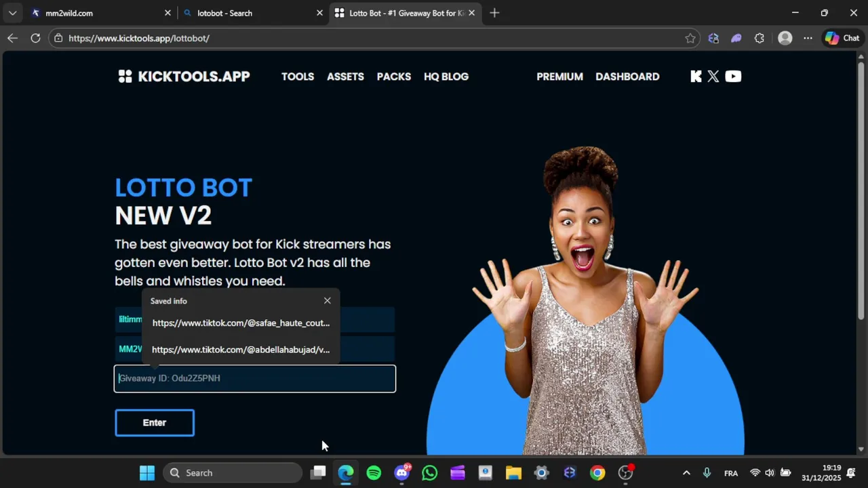Select the Lotto Bot tab
Image resolution: width=868 pixels, height=488 pixels.
[x=405, y=13]
